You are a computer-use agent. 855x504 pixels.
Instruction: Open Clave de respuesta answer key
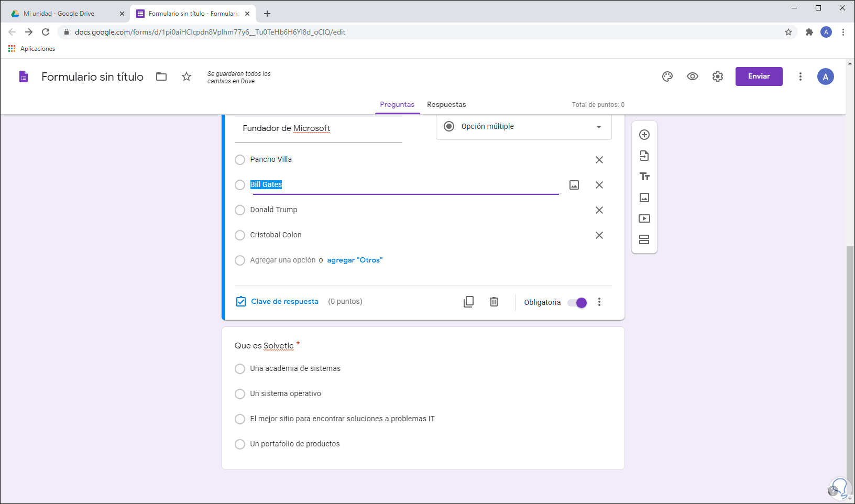[278, 302]
